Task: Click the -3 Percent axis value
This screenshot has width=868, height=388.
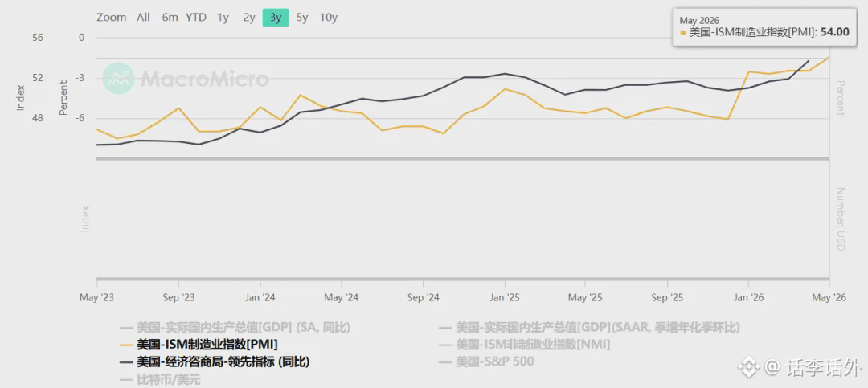Action: [80, 78]
